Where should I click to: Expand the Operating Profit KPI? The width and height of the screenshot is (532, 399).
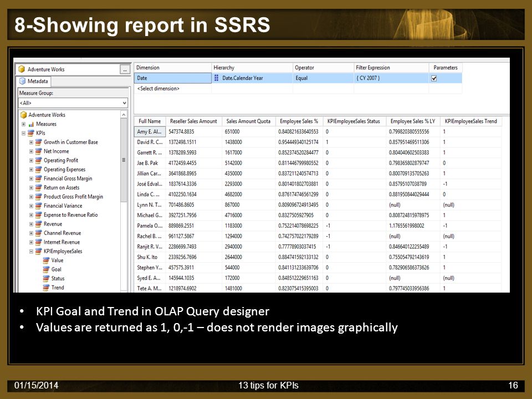31,161
